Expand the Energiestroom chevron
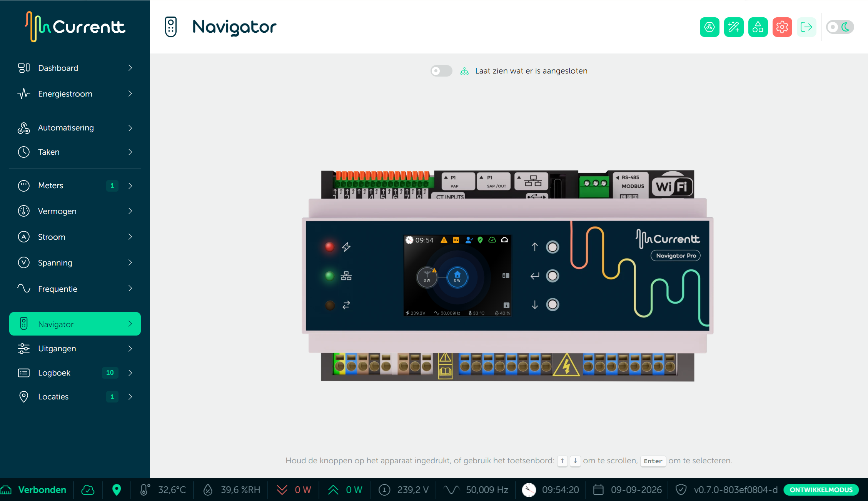Image resolution: width=868 pixels, height=501 pixels. pos(130,94)
